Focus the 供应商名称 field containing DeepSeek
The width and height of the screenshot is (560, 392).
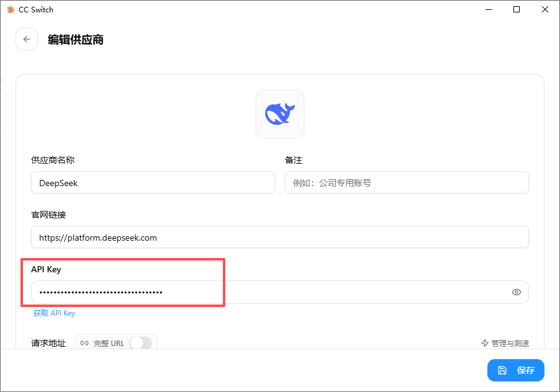tap(153, 182)
